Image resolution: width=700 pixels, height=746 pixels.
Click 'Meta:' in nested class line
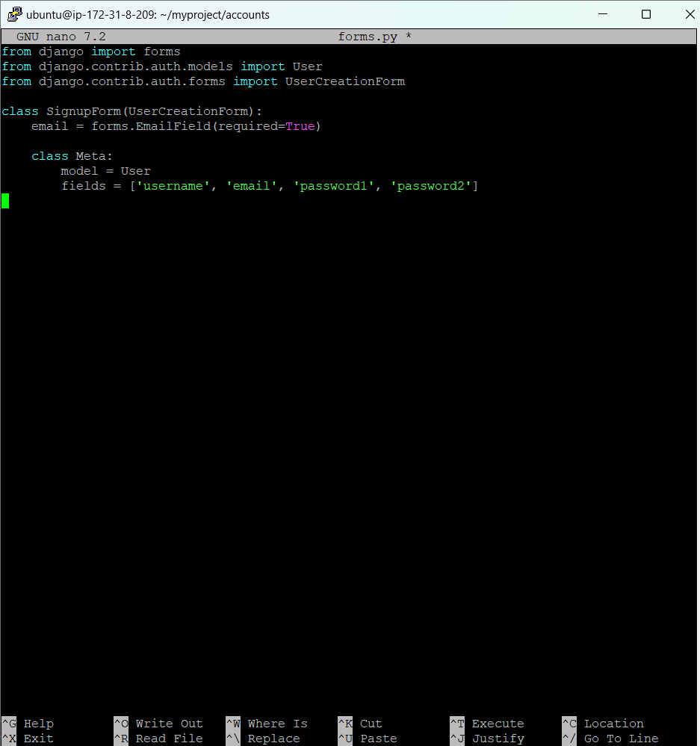(x=94, y=156)
